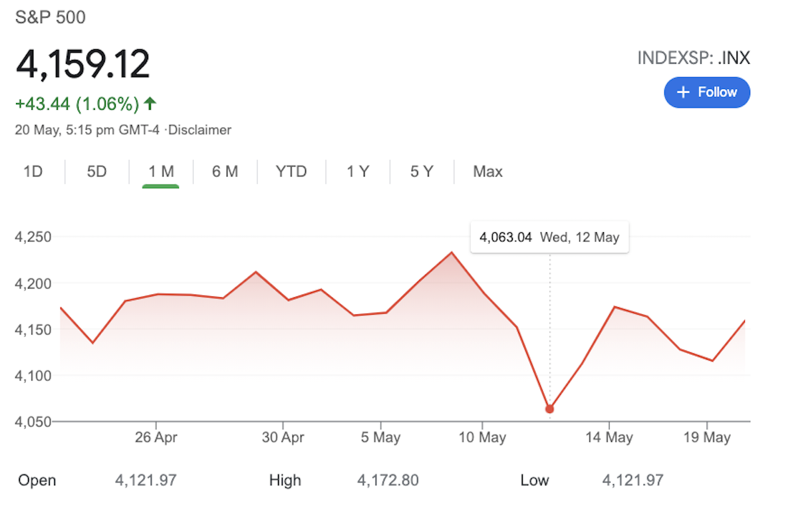Viewport: 798px width, 532px height.
Task: Open the Max chart range
Action: (487, 172)
